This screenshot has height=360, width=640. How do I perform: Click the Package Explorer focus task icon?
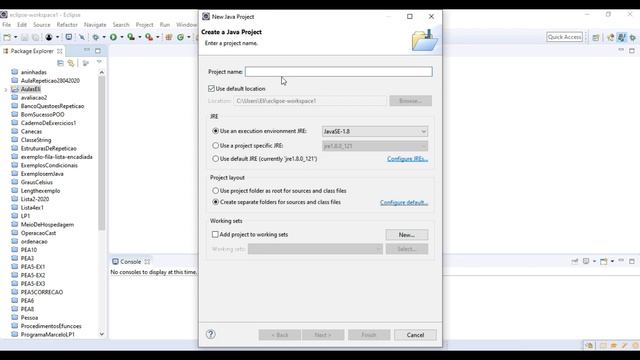85,63
